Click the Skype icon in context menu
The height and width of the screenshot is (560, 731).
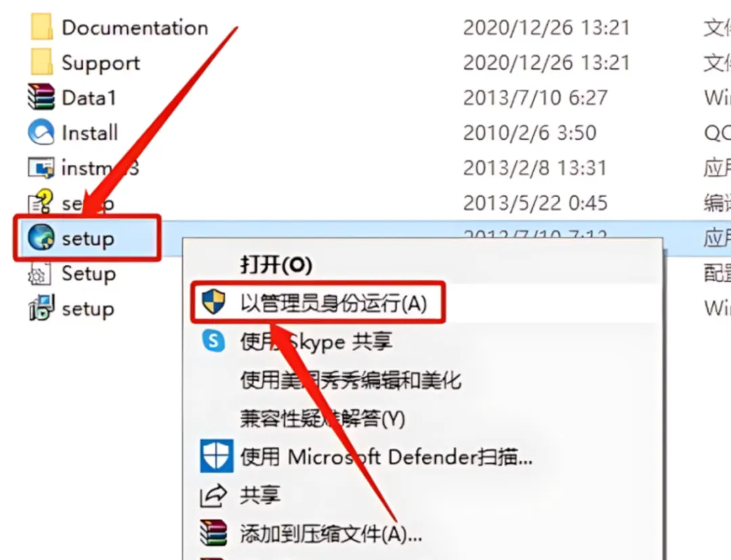(x=213, y=341)
